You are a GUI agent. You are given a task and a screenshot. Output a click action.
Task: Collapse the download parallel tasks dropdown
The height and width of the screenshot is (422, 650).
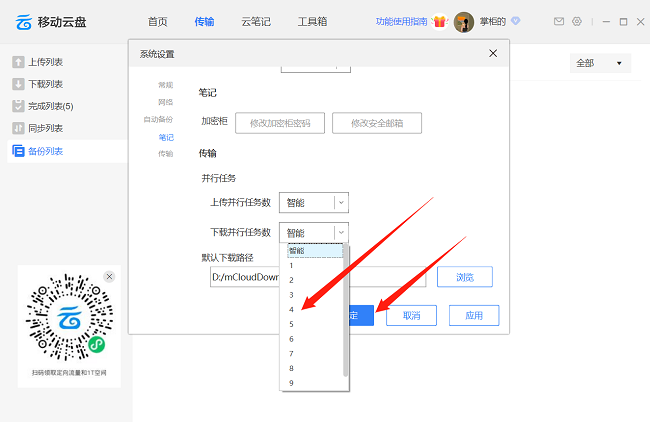click(340, 232)
